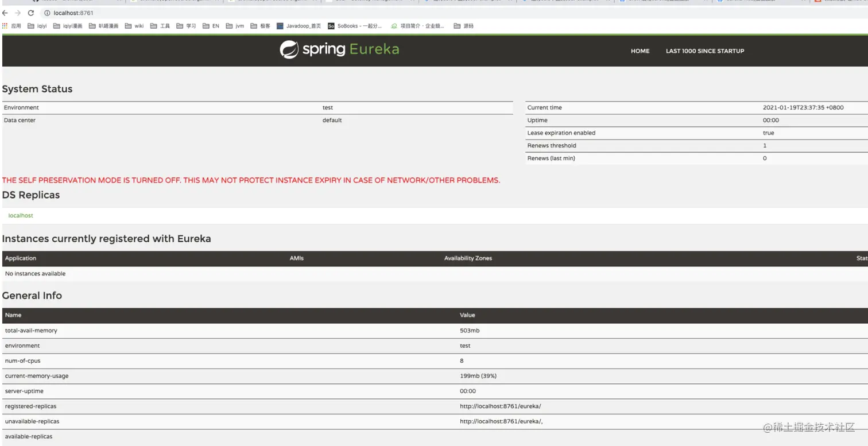Open the 学习 bookmark folder

tap(187, 26)
